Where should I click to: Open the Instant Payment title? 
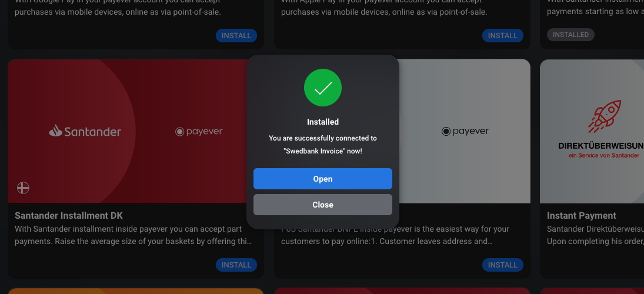pyautogui.click(x=582, y=216)
